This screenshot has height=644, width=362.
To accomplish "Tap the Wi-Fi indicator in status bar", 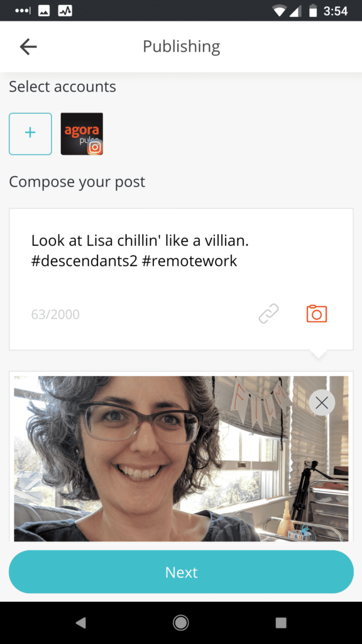I will coord(279,11).
